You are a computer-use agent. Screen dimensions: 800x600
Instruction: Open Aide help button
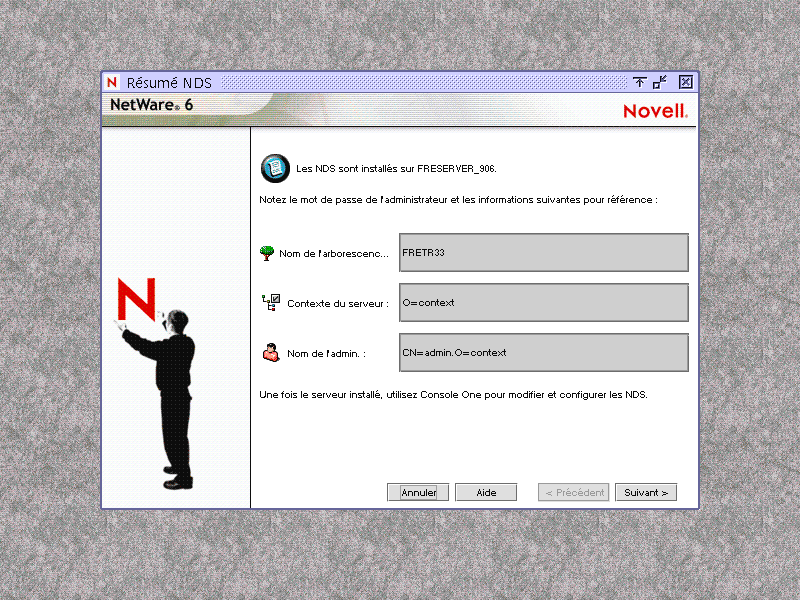click(486, 492)
